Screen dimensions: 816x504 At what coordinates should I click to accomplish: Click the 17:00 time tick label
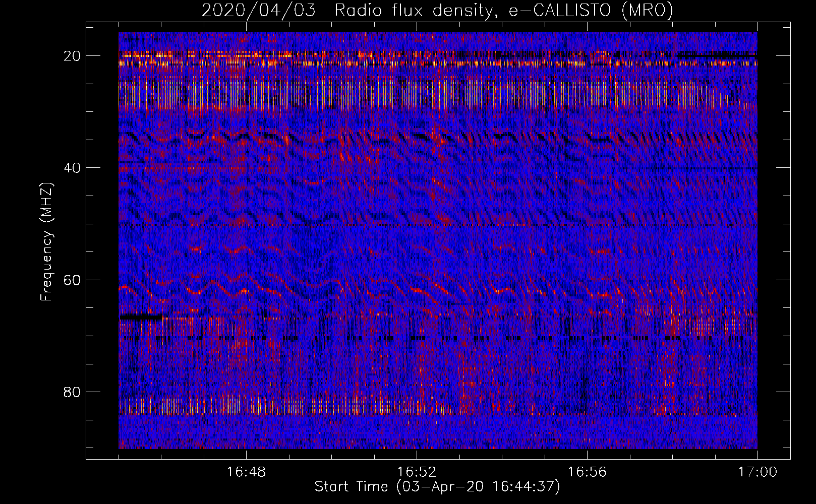pyautogui.click(x=757, y=472)
